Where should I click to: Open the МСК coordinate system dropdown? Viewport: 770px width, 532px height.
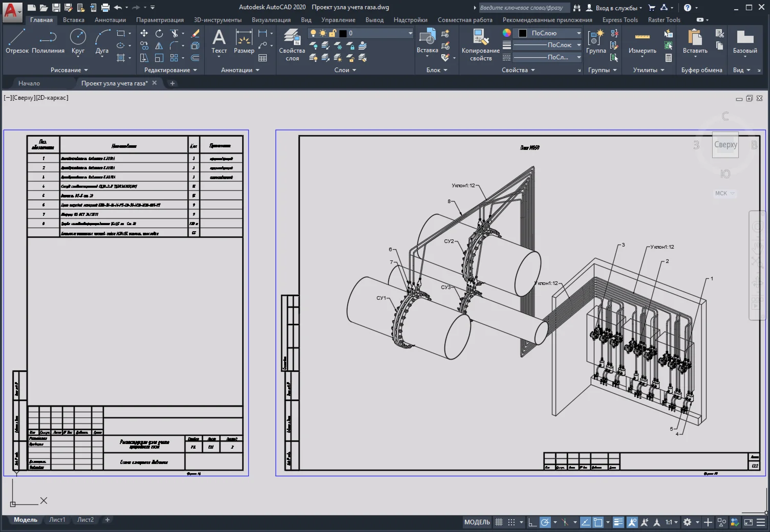[x=724, y=193]
